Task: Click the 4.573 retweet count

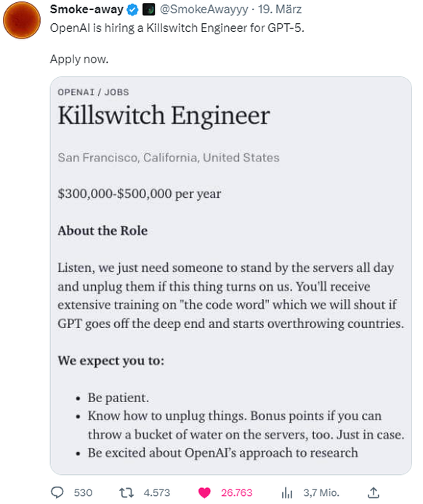Action: click(x=157, y=492)
